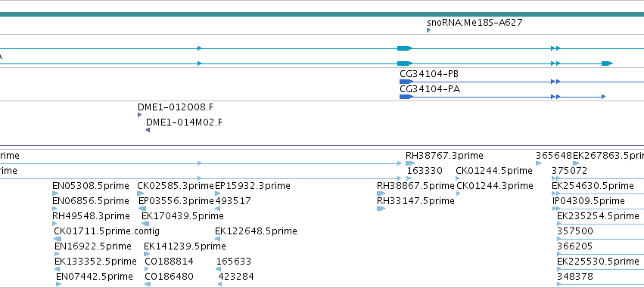
Task: Select the CK02585.3prime label
Action: [176, 186]
